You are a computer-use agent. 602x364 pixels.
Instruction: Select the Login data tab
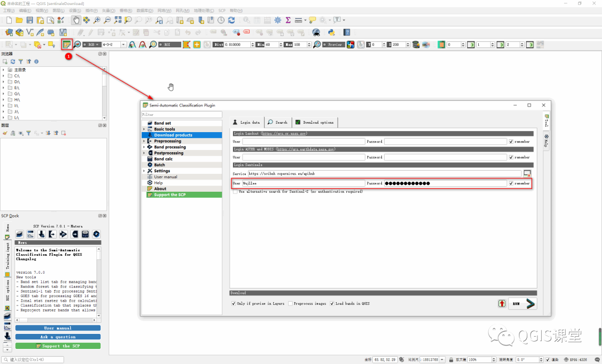(247, 123)
